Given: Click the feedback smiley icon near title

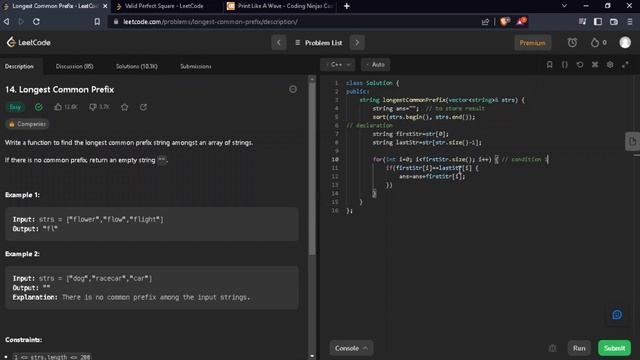Looking at the screenshot, I should 293,89.
